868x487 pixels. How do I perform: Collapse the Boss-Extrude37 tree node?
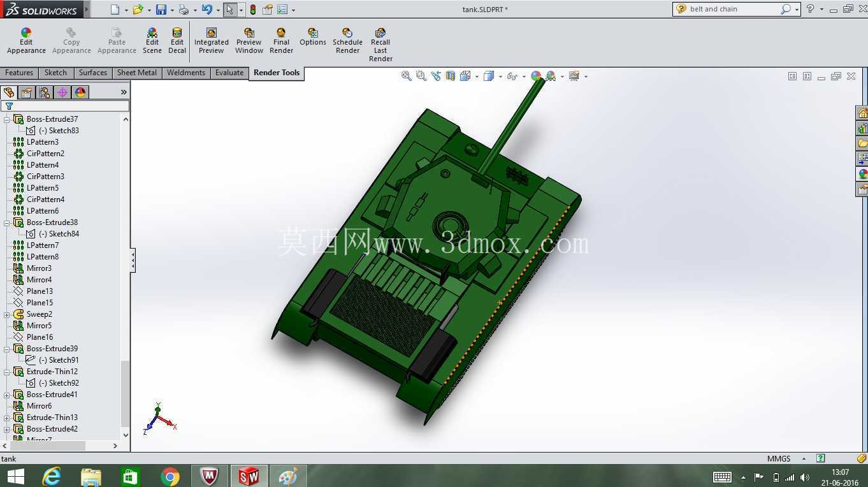(x=7, y=119)
